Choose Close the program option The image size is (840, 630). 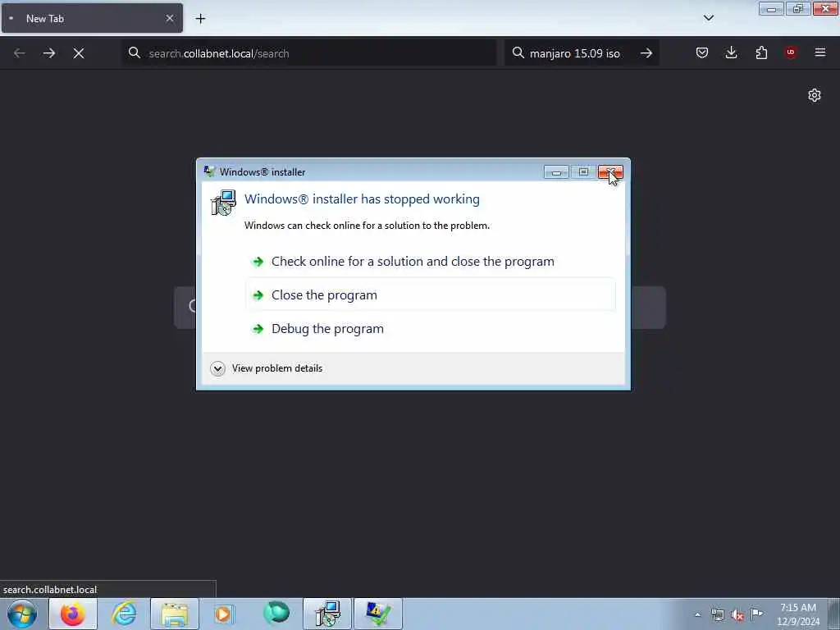pyautogui.click(x=430, y=294)
